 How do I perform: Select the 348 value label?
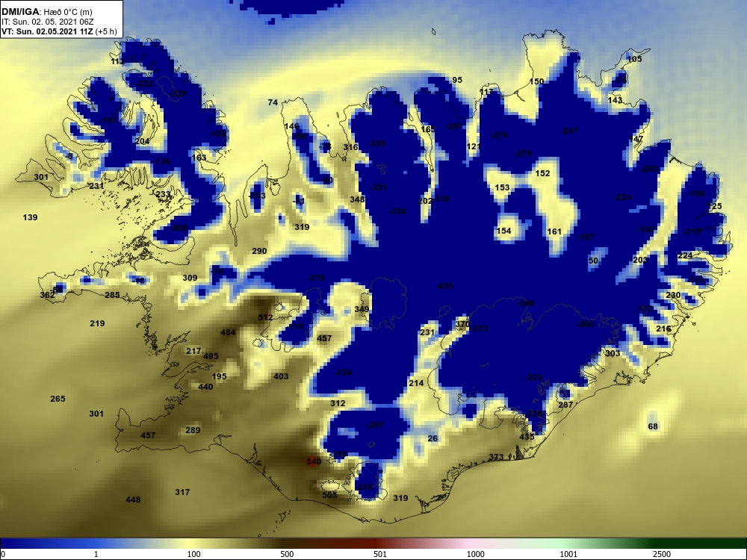click(x=357, y=199)
